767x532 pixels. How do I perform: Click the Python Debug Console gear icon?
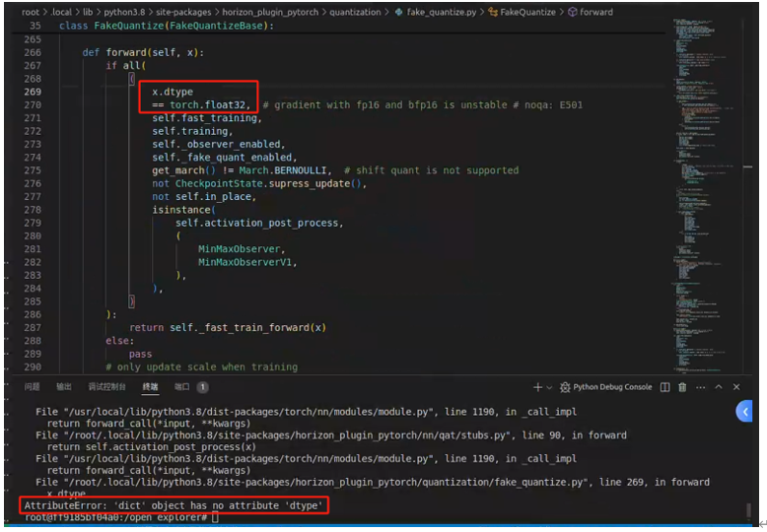(x=565, y=387)
